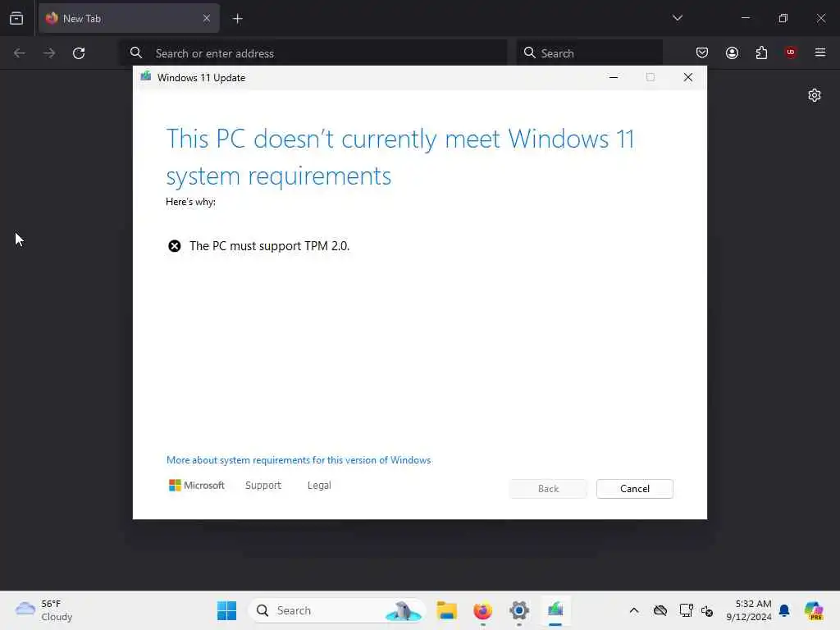The image size is (840, 630).
Task: Open the Legal link
Action: [319, 486]
